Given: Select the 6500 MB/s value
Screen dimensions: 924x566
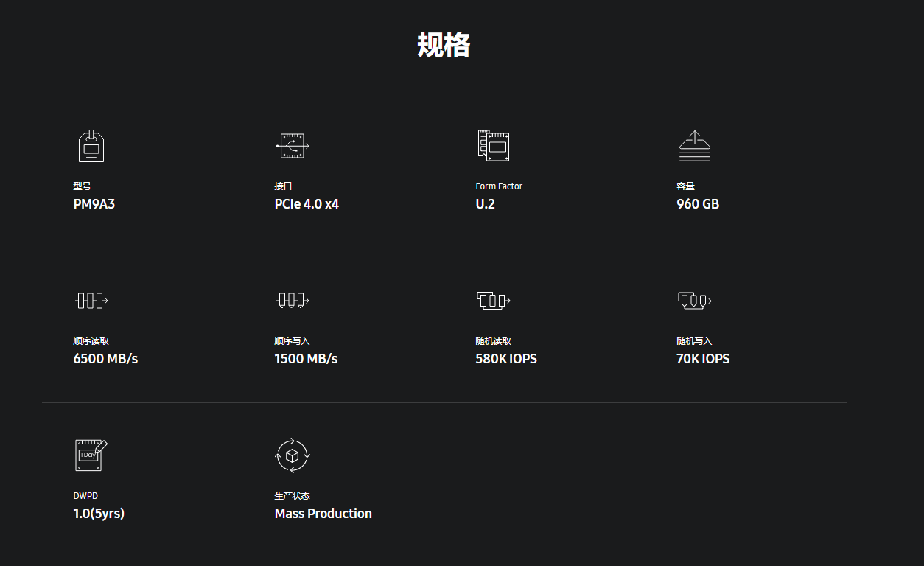Looking at the screenshot, I should coord(105,359).
